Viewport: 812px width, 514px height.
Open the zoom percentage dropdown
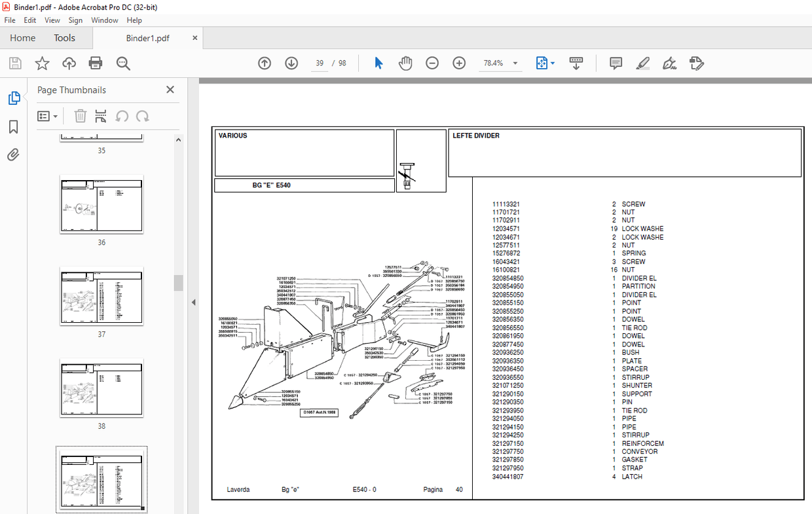click(515, 63)
